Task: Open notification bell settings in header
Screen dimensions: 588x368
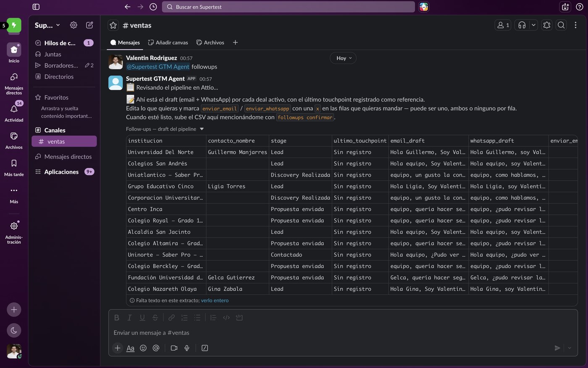Action: tap(547, 25)
